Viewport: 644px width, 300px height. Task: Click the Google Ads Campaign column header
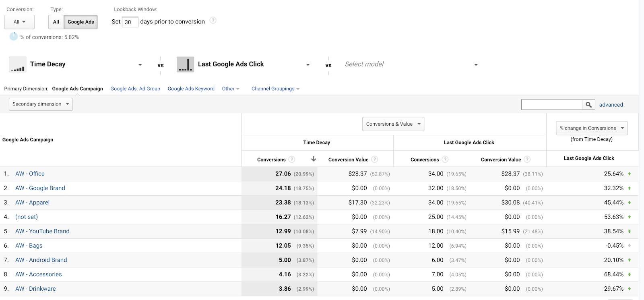pyautogui.click(x=28, y=140)
